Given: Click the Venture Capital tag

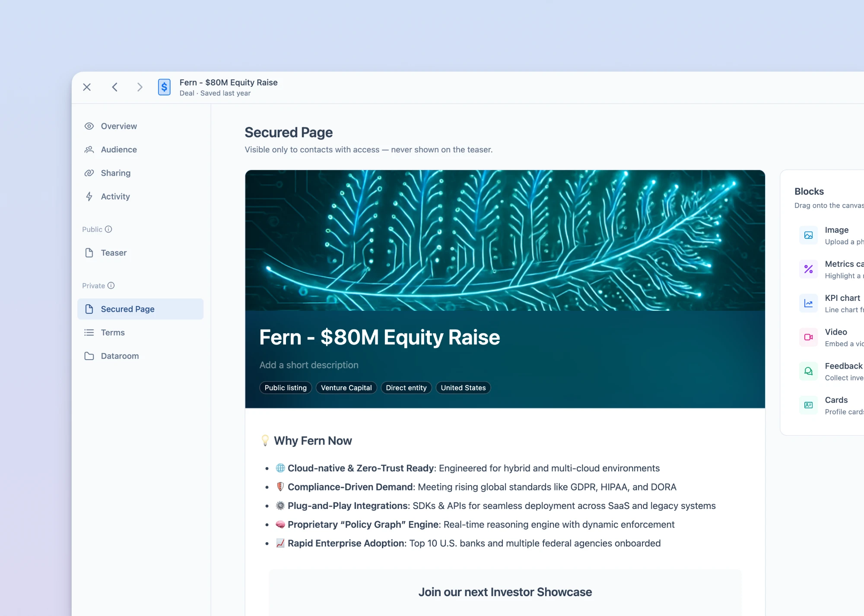Looking at the screenshot, I should click(x=346, y=388).
